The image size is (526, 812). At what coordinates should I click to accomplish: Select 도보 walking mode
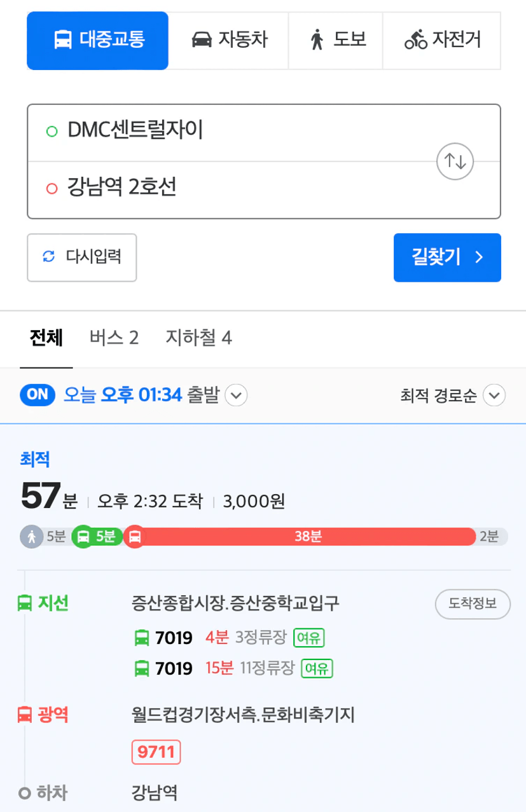[x=336, y=40]
